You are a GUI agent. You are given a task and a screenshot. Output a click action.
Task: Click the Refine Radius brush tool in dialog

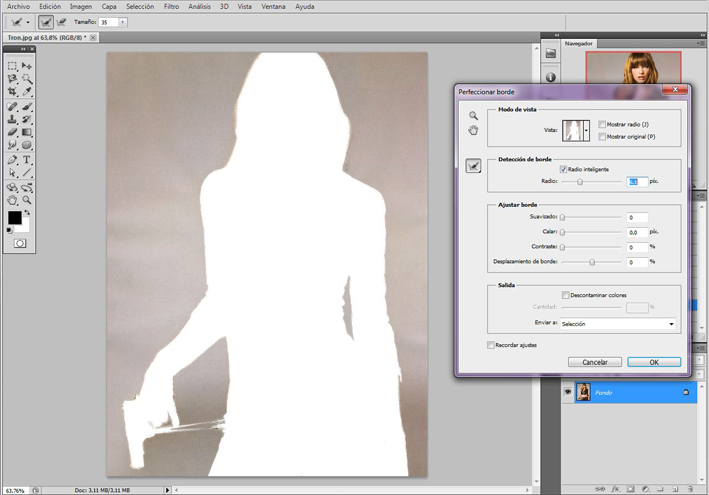pyautogui.click(x=474, y=167)
